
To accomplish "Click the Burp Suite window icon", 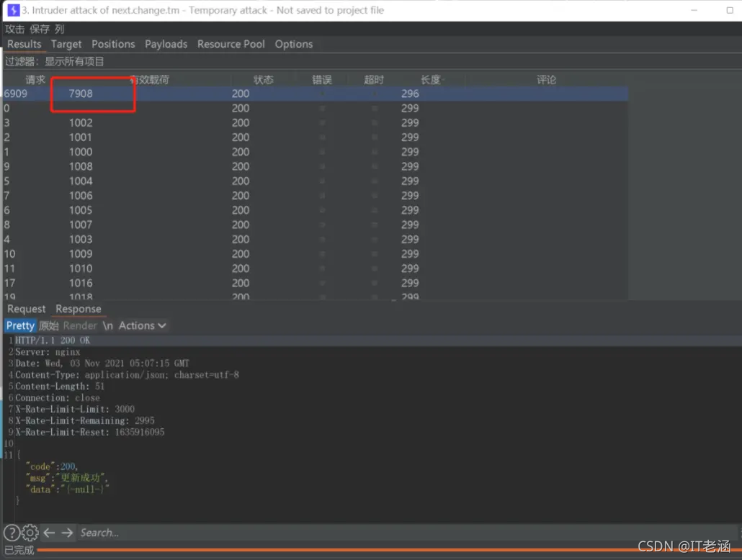I will (x=13, y=10).
